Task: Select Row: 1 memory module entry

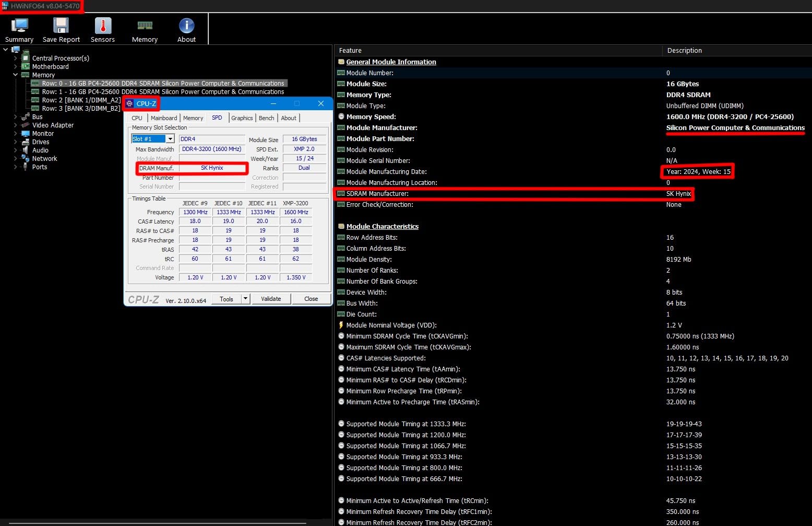Action: point(163,92)
